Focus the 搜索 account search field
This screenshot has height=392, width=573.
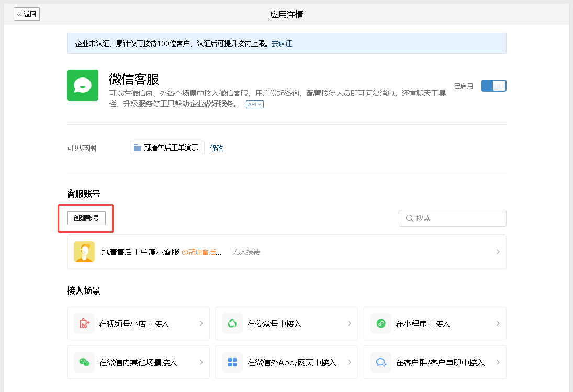point(453,218)
